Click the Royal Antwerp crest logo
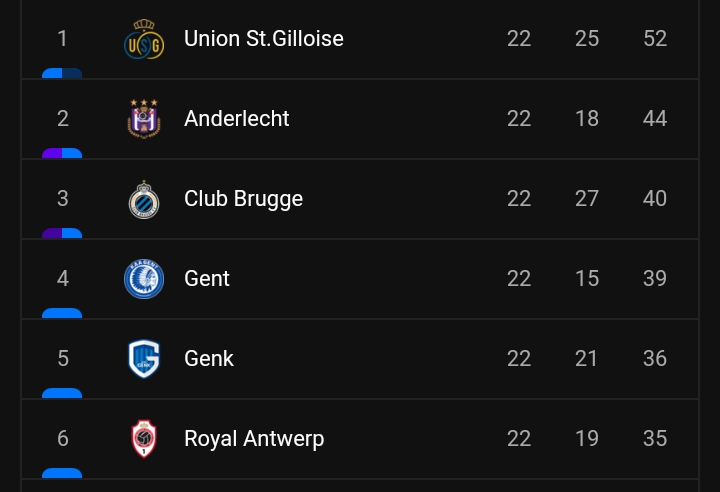Image resolution: width=720 pixels, height=492 pixels. click(x=144, y=439)
